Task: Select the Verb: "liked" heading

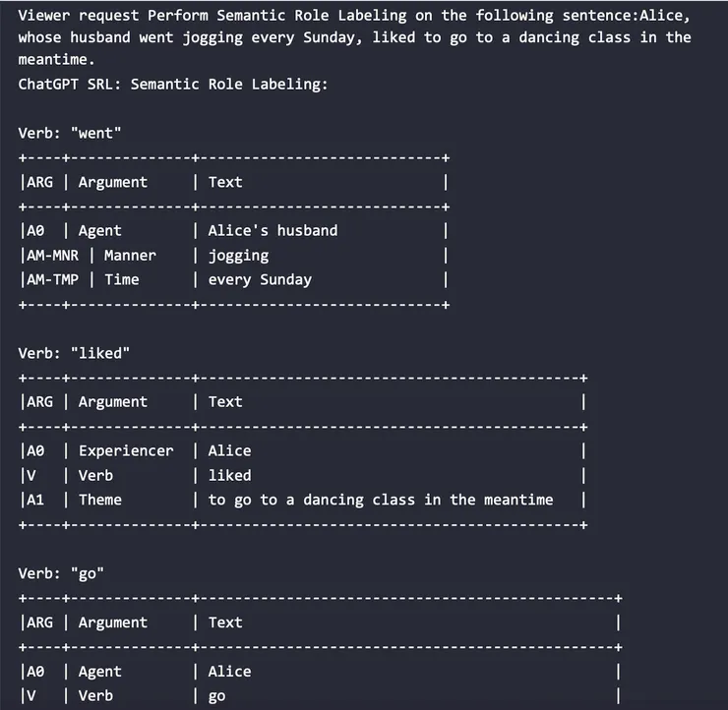Action: pos(74,353)
